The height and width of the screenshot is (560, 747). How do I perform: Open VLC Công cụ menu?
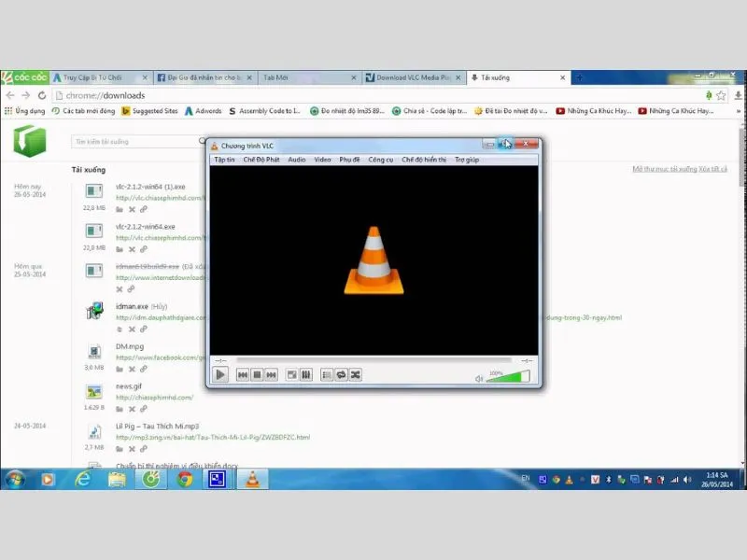pyautogui.click(x=381, y=160)
